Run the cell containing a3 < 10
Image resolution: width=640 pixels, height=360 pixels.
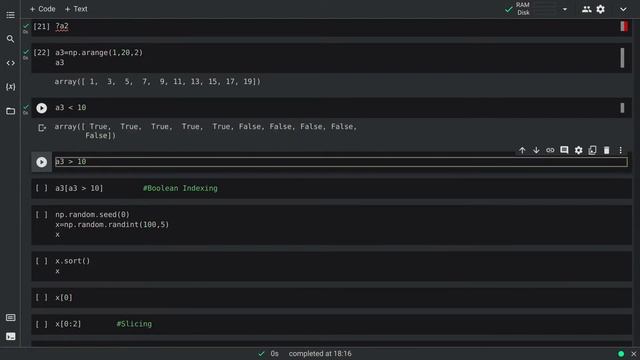tap(42, 108)
